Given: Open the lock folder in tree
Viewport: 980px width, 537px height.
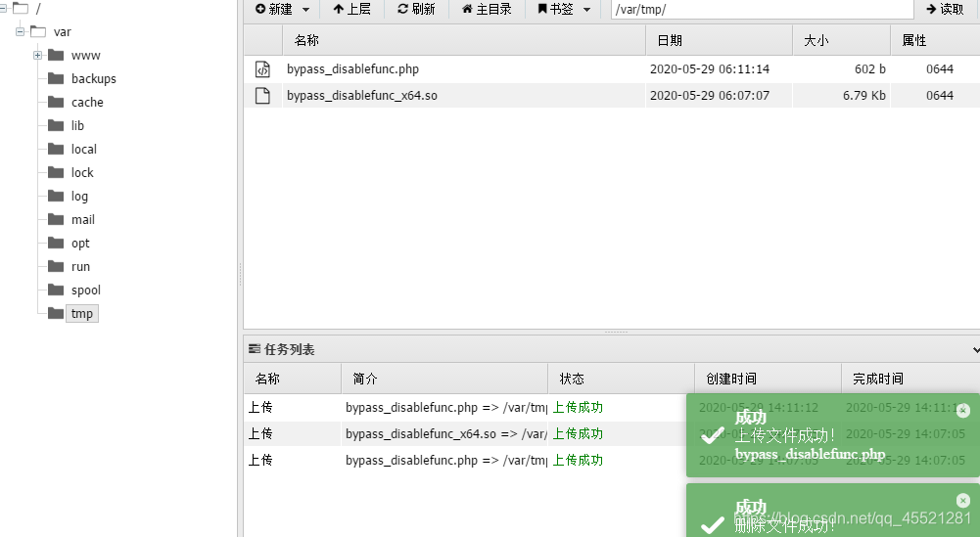Looking at the screenshot, I should click(x=82, y=172).
